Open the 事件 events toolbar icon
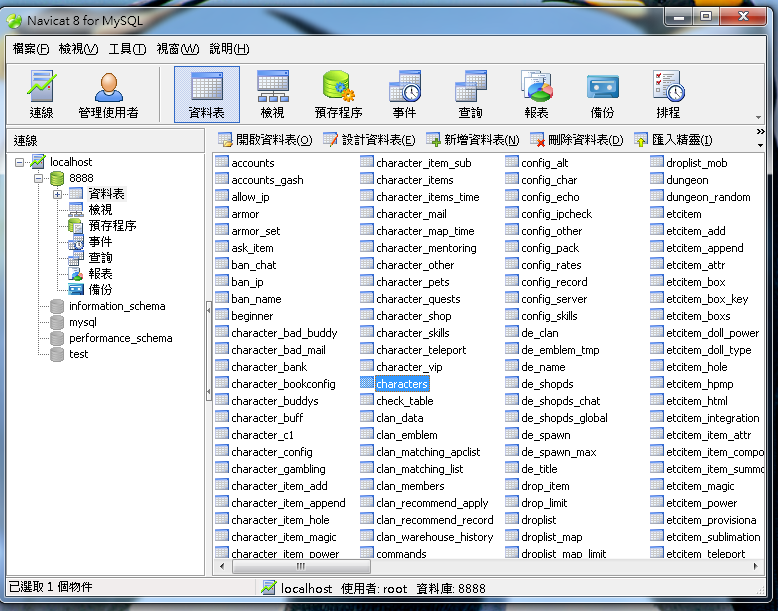The width and height of the screenshot is (778, 614). [x=404, y=94]
